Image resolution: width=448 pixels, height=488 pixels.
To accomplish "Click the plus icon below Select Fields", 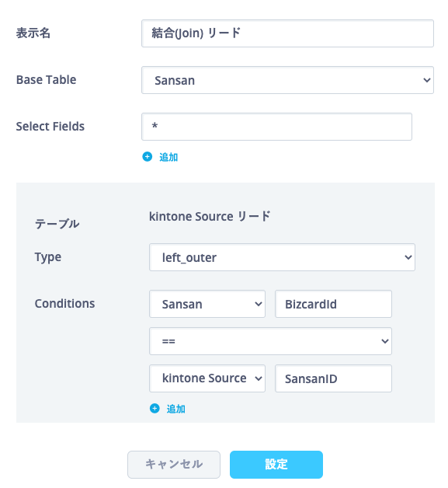I will 148,157.
